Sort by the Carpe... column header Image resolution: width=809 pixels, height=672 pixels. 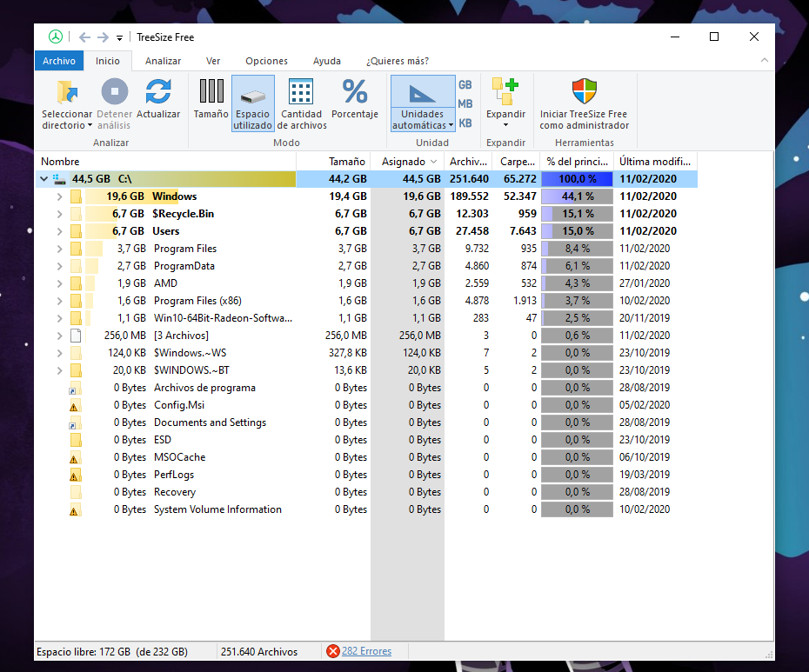516,162
